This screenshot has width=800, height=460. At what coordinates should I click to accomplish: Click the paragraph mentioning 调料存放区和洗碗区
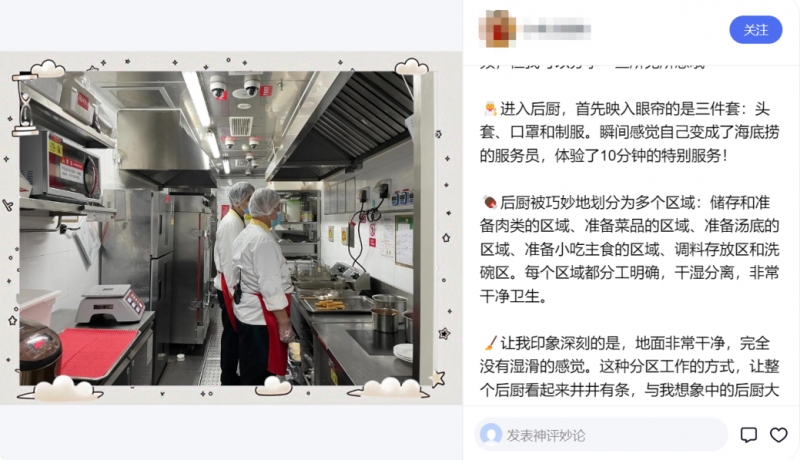[x=630, y=249]
